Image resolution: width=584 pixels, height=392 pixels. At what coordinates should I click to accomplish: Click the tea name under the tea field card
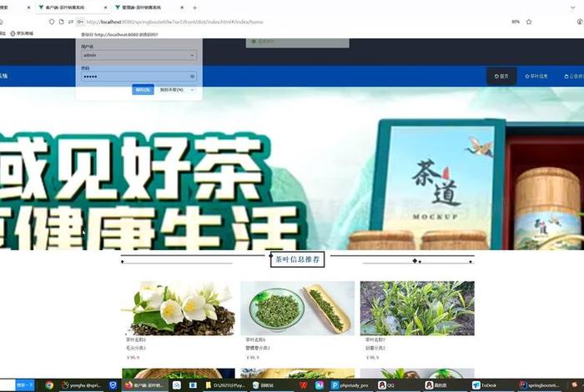coord(375,339)
